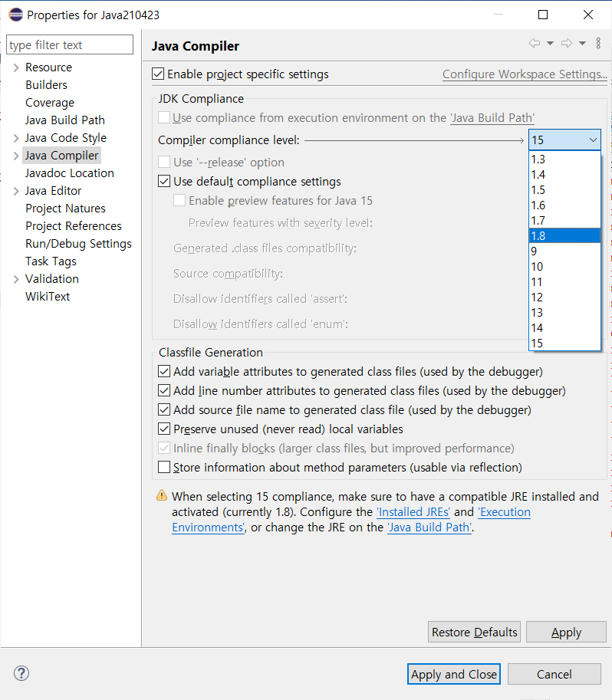Toggle Inline finally blocks checkbox
This screenshot has width=612, height=700.
(164, 449)
